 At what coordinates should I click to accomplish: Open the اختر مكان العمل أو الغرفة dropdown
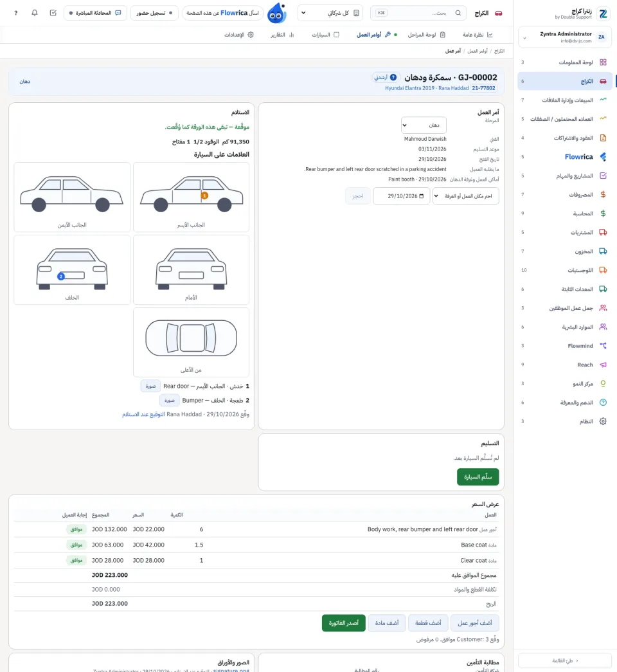click(466, 196)
